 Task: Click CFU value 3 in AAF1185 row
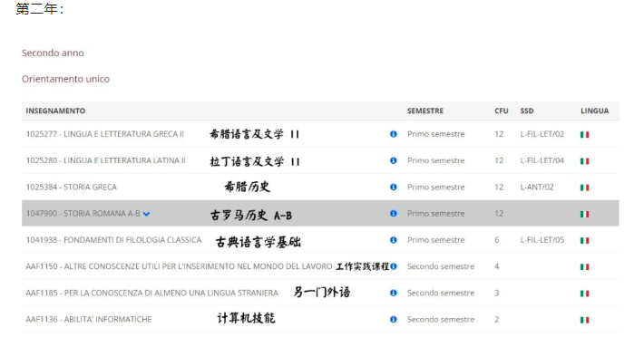click(x=496, y=293)
